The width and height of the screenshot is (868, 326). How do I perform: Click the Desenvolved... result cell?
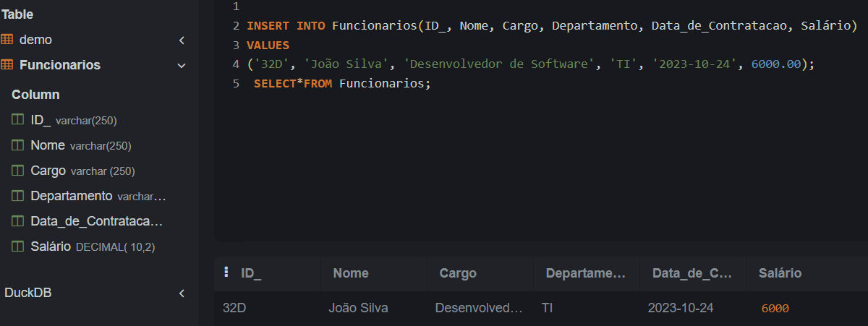[478, 308]
